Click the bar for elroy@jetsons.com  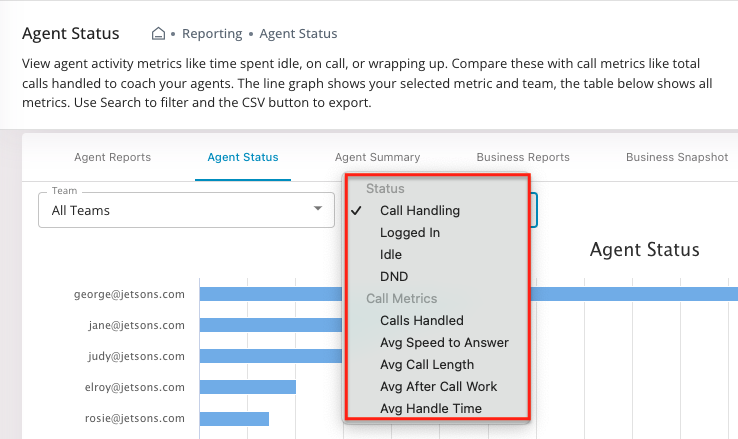point(248,387)
